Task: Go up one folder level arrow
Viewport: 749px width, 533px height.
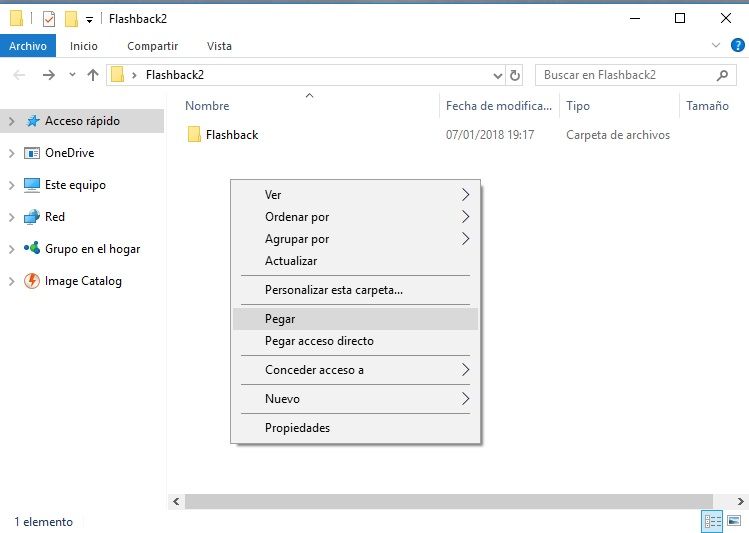Action: tap(93, 75)
